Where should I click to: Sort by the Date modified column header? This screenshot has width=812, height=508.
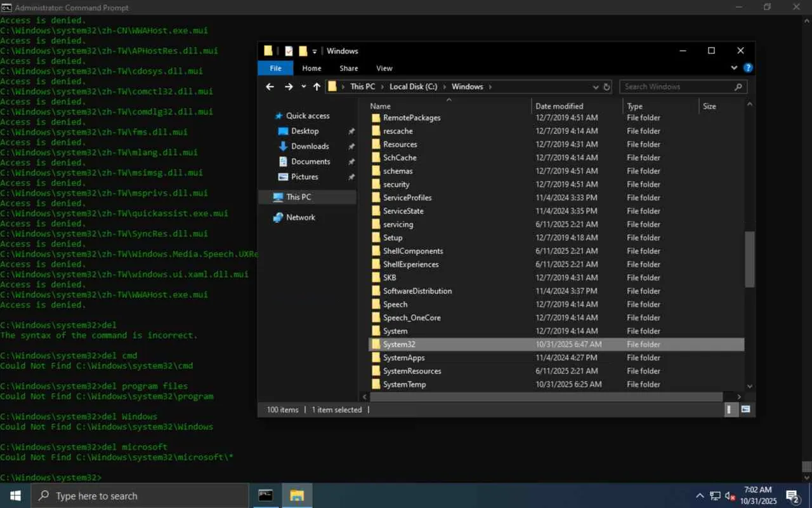point(577,106)
